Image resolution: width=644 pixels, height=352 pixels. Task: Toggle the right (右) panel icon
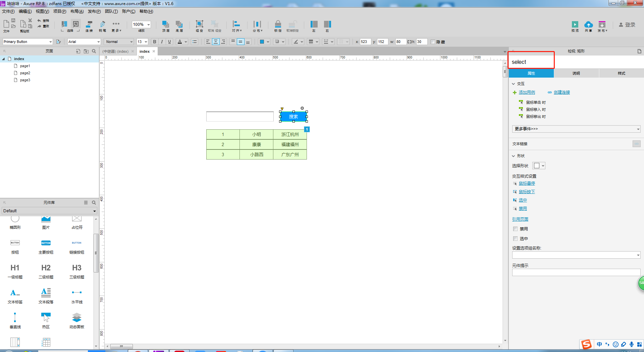(327, 24)
